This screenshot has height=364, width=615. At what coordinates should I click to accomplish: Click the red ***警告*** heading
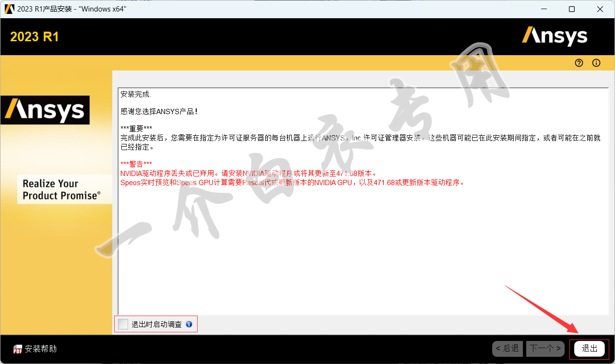(136, 164)
